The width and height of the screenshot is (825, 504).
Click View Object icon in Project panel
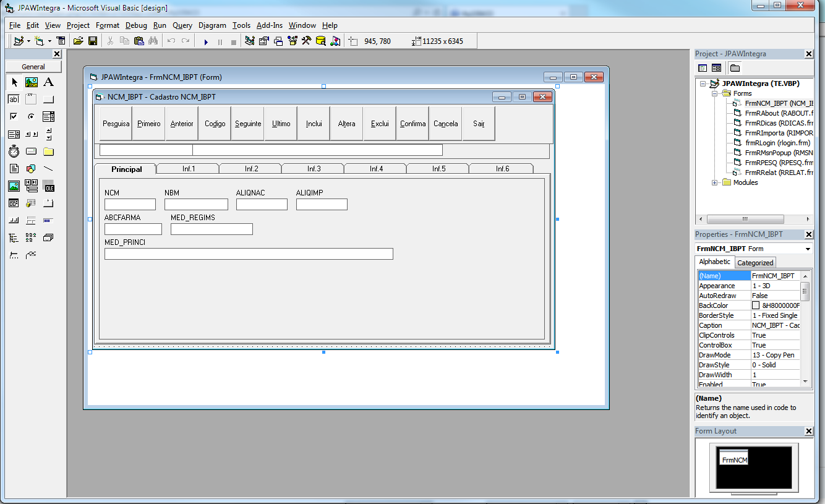[716, 68]
